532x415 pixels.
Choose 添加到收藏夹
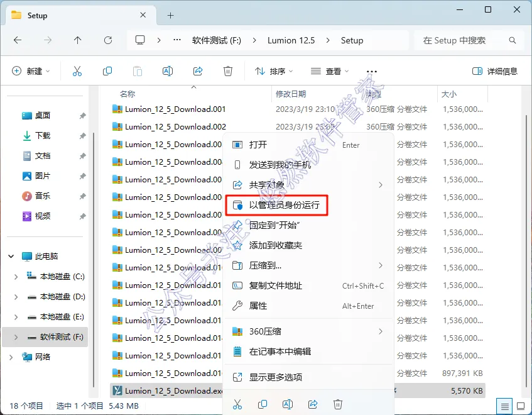(x=309, y=245)
